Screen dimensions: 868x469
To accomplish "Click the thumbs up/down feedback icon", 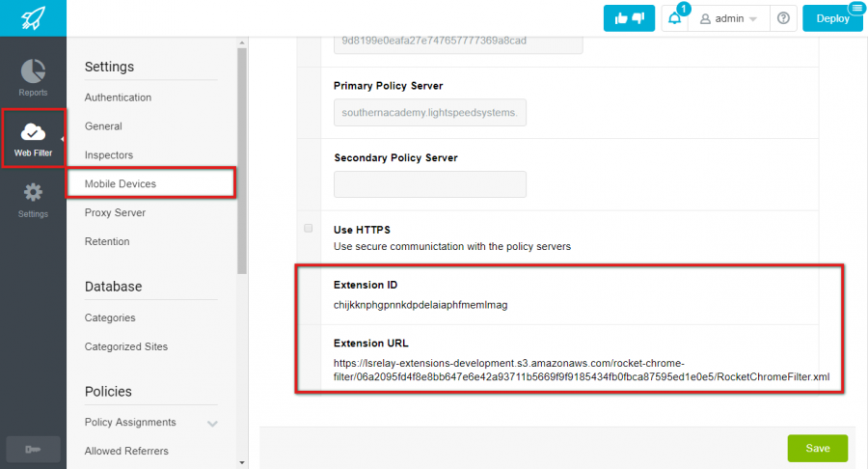I will 629,18.
